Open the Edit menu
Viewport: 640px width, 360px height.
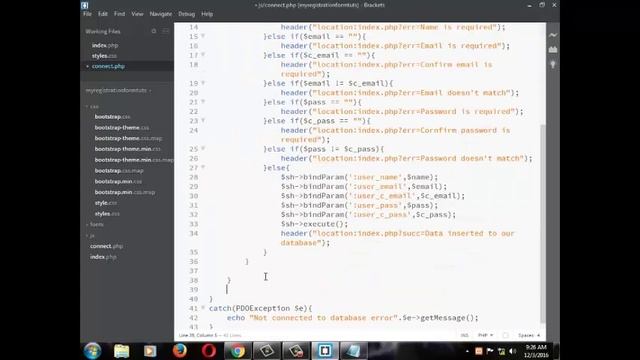pos(102,14)
